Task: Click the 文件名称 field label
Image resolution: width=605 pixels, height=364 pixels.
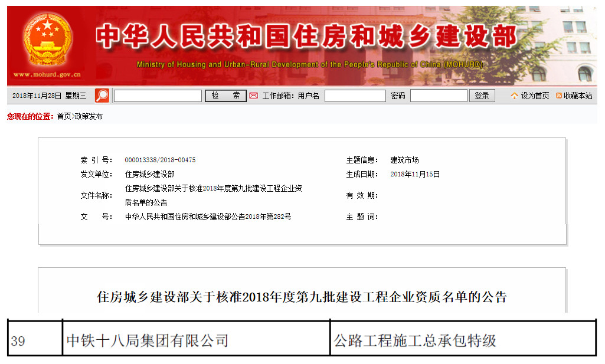Action: coord(96,195)
